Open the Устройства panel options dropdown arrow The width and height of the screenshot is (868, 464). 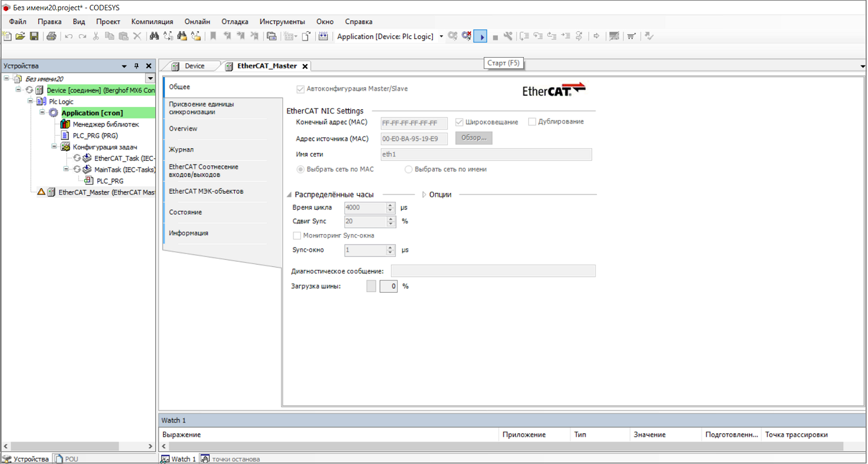click(x=124, y=66)
